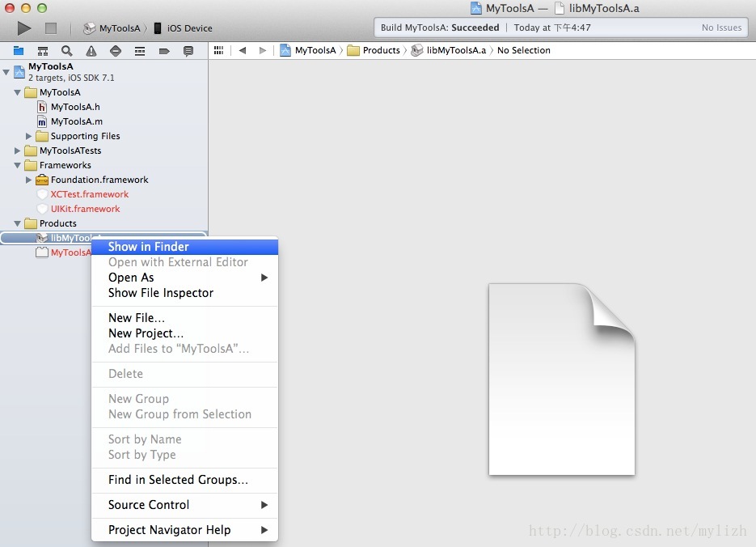Click Products in the jump bar
756x547 pixels.
click(374, 50)
